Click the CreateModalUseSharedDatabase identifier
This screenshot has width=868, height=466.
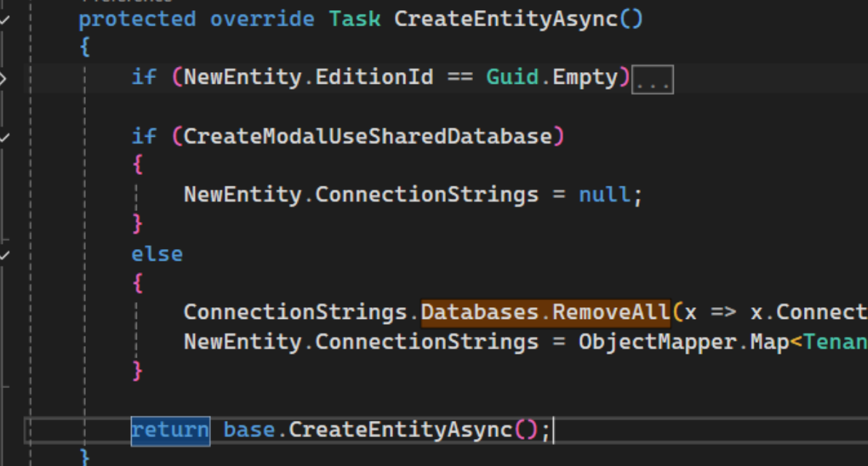pyautogui.click(x=367, y=136)
